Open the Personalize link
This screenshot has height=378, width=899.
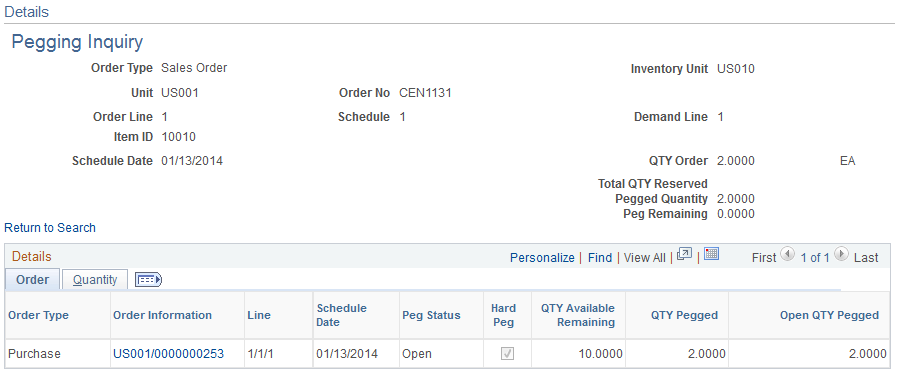[x=542, y=258]
